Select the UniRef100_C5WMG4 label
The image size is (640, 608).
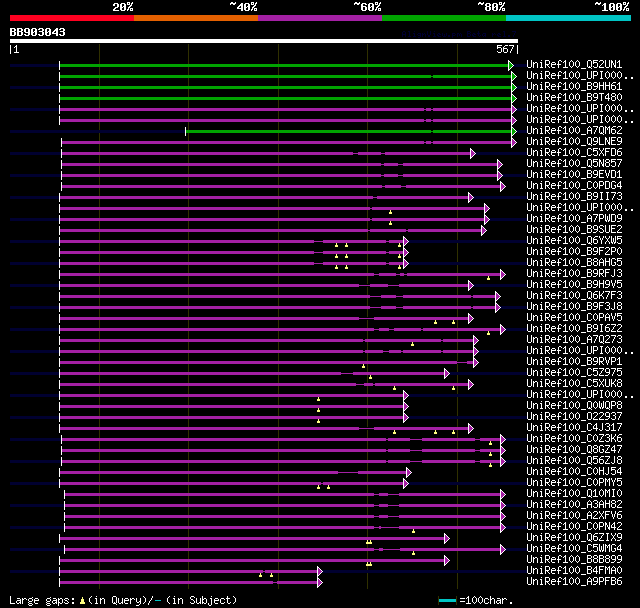pos(574,549)
